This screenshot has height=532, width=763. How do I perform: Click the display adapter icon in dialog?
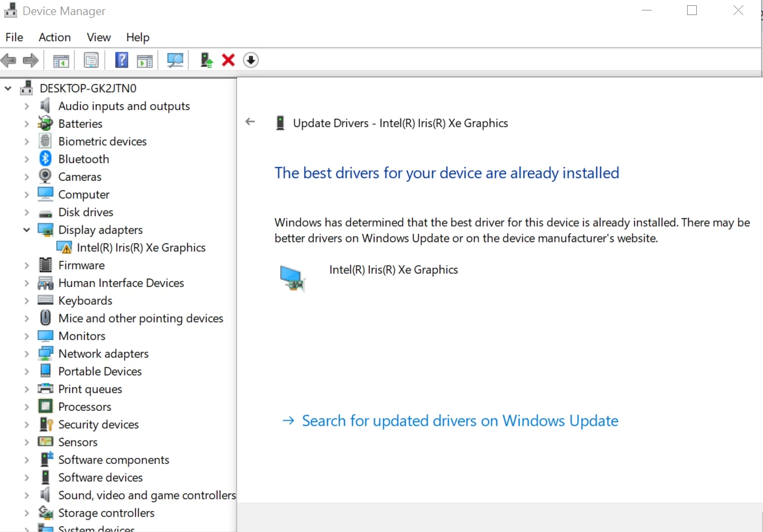click(293, 278)
